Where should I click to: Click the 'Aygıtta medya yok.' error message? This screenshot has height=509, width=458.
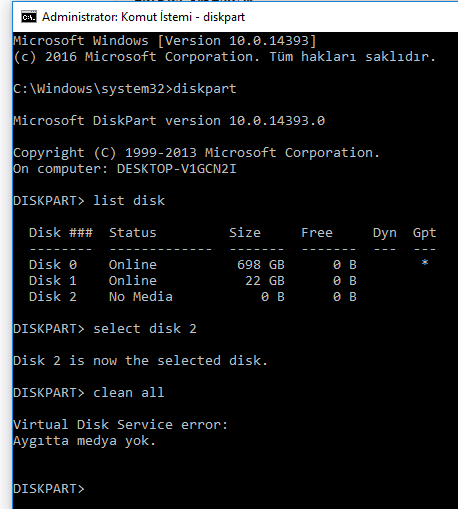(x=84, y=441)
